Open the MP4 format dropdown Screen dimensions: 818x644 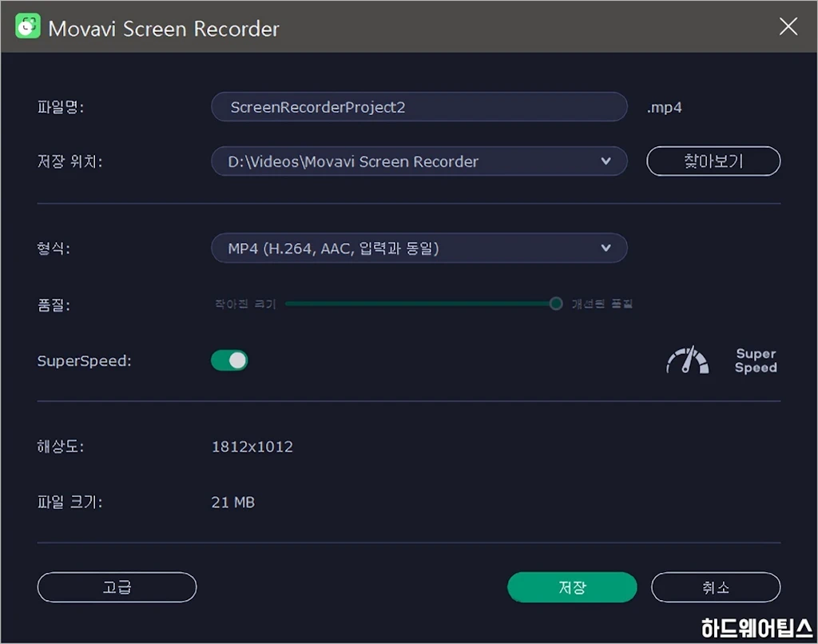coord(419,248)
